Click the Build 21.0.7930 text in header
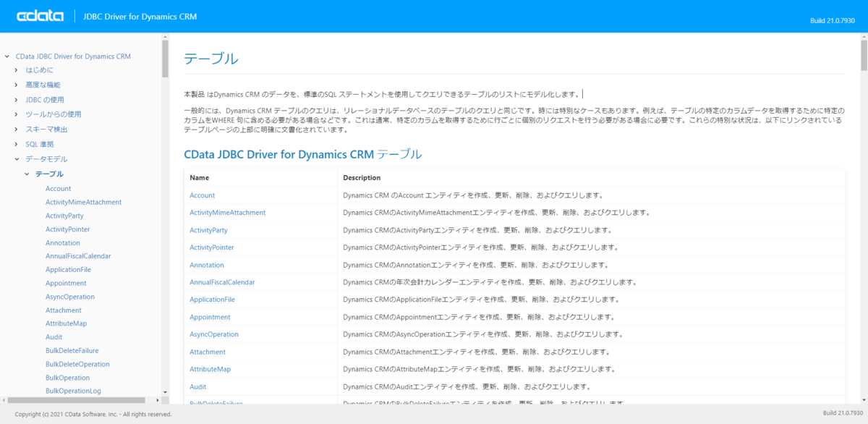Image resolution: width=868 pixels, height=424 pixels. (x=833, y=20)
